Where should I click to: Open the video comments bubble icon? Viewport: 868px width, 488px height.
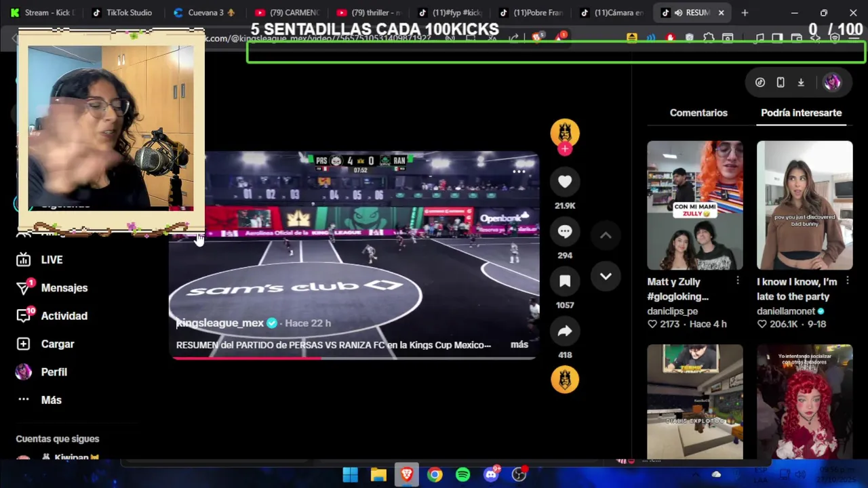[x=565, y=232]
